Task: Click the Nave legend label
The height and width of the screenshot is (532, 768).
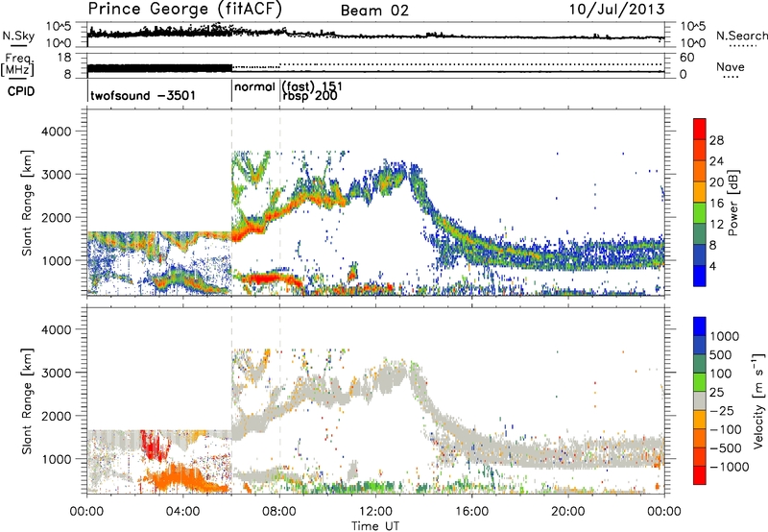Action: click(731, 66)
